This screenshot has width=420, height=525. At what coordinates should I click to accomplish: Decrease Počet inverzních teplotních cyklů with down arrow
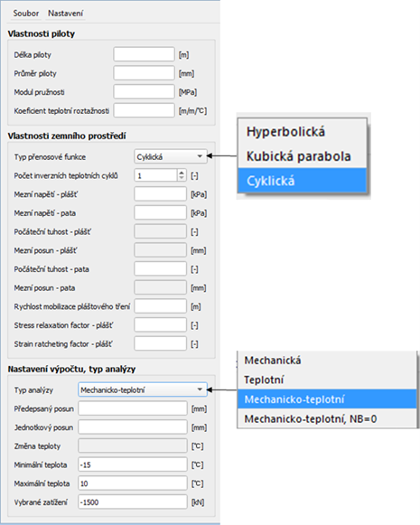tap(182, 178)
